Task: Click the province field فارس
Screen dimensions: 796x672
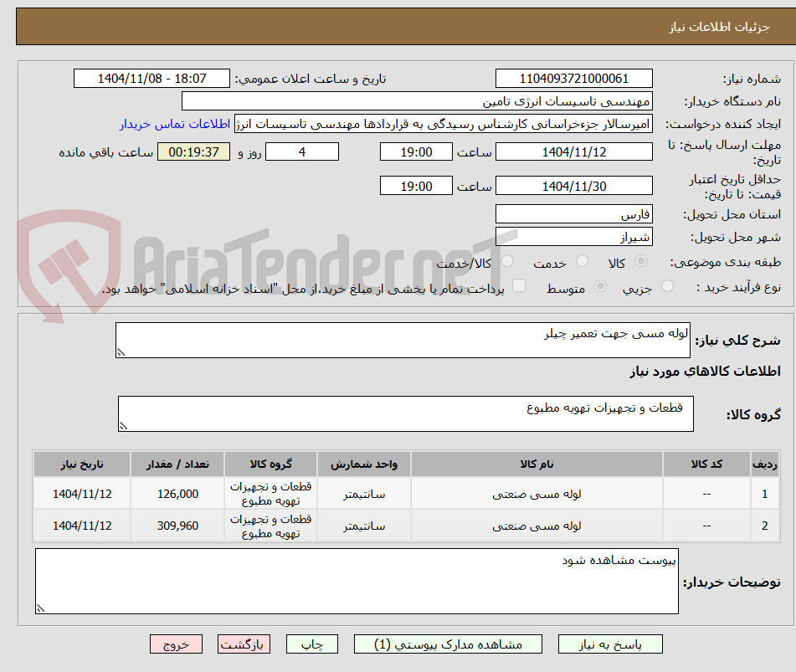Action: (x=573, y=214)
